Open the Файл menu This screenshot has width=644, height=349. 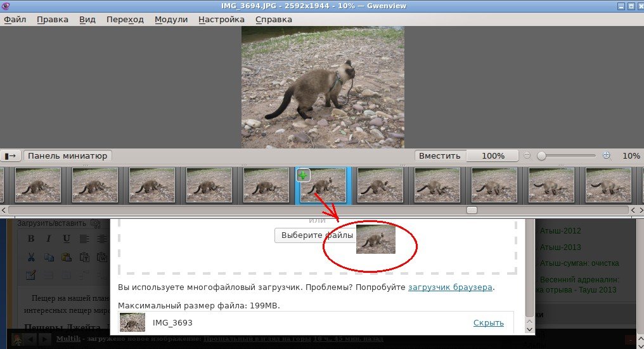pyautogui.click(x=15, y=19)
